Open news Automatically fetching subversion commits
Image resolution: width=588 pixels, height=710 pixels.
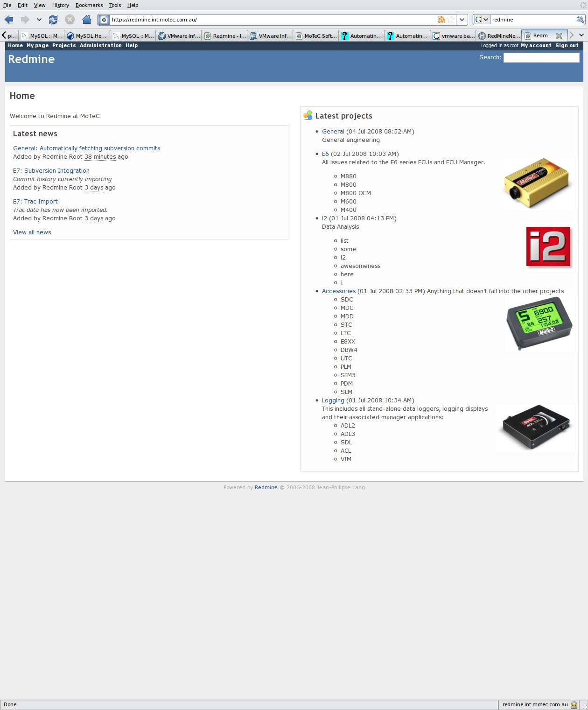100,148
